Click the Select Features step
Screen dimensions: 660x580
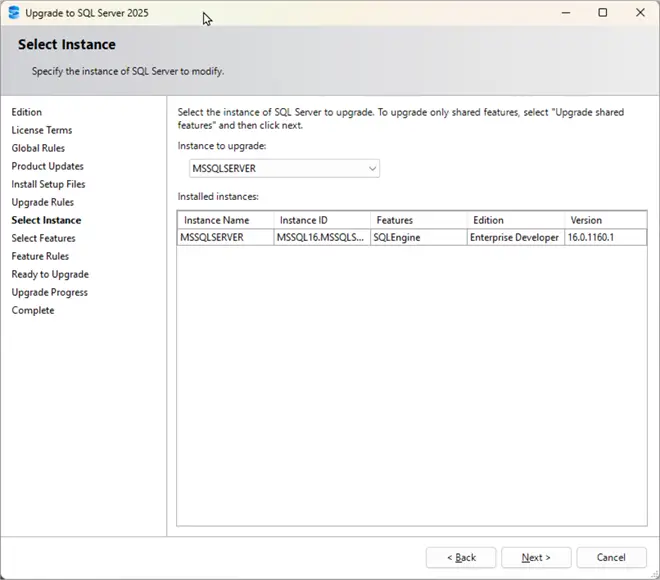click(x=43, y=238)
